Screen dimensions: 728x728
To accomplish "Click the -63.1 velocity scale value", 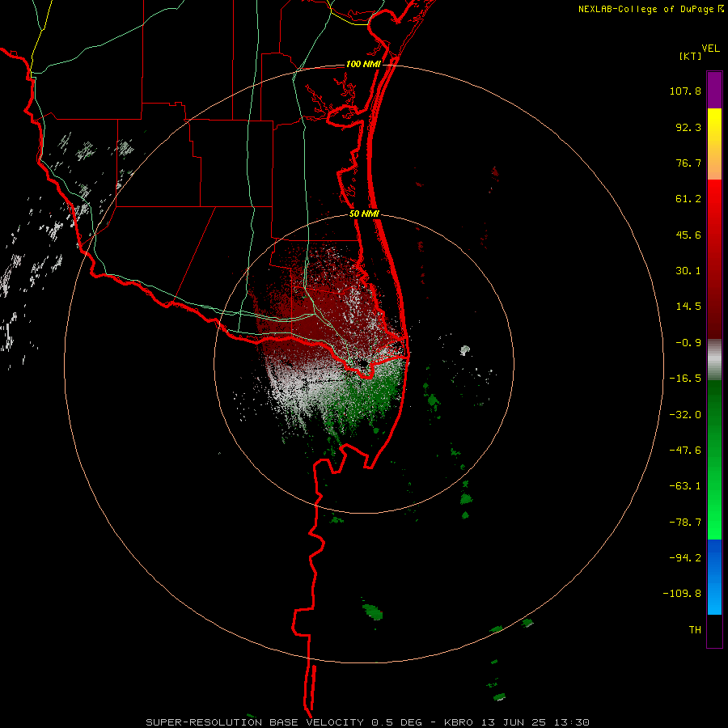I will point(685,486).
